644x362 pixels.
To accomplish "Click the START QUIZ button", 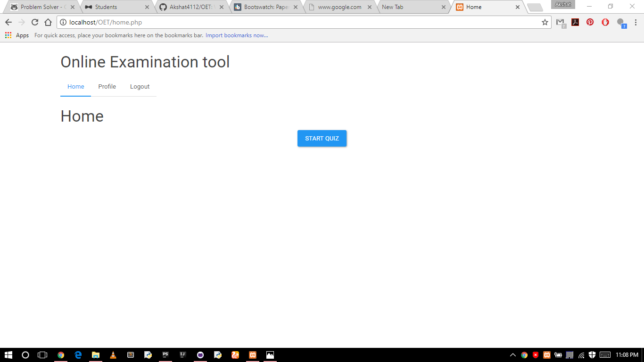I will [322, 139].
